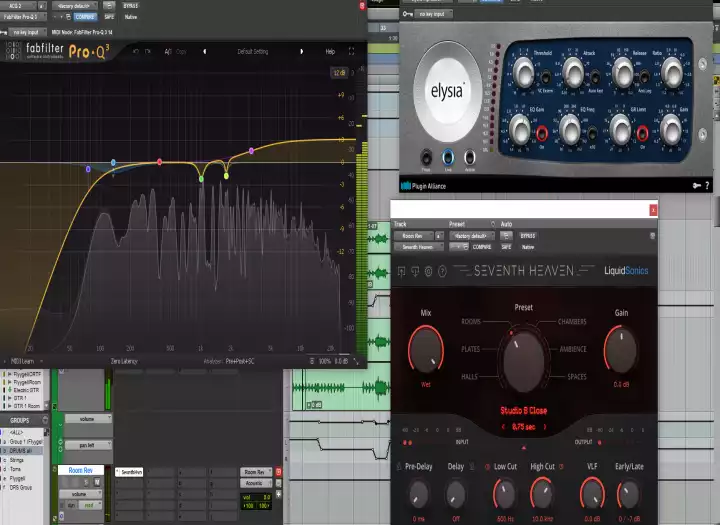Adjust elysia Threshold knob
This screenshot has height=525, width=720.
(x=523, y=73)
